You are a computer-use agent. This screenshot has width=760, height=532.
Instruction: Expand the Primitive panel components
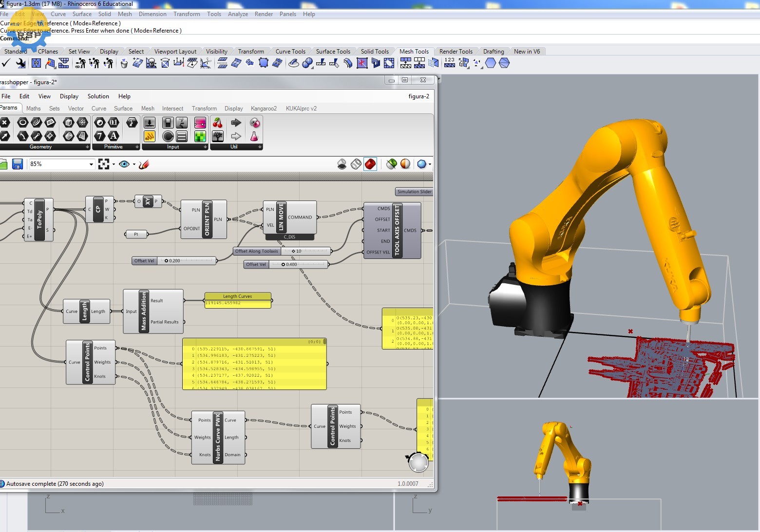point(137,147)
